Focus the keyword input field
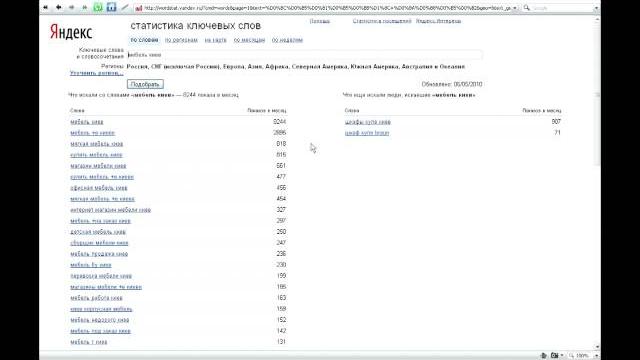Screen dimensions: 640x360 coord(304,55)
